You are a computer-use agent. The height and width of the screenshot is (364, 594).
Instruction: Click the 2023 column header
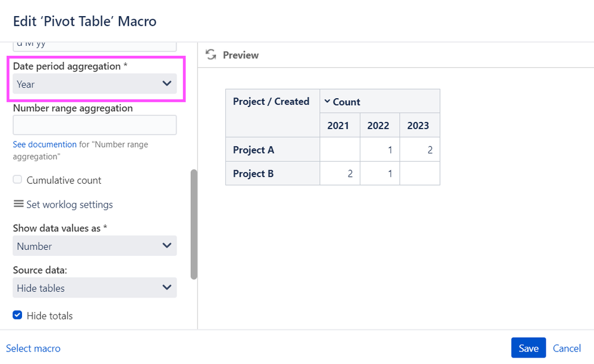[x=419, y=125]
